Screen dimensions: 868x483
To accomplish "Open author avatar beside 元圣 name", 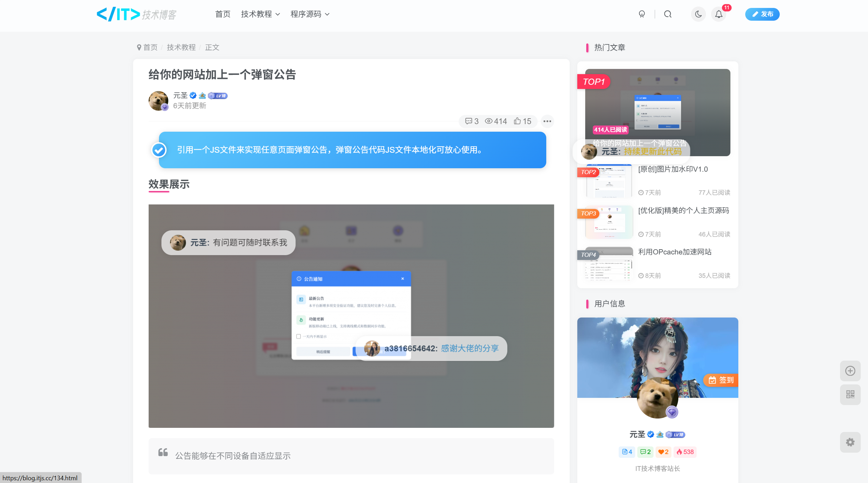I will 158,101.
